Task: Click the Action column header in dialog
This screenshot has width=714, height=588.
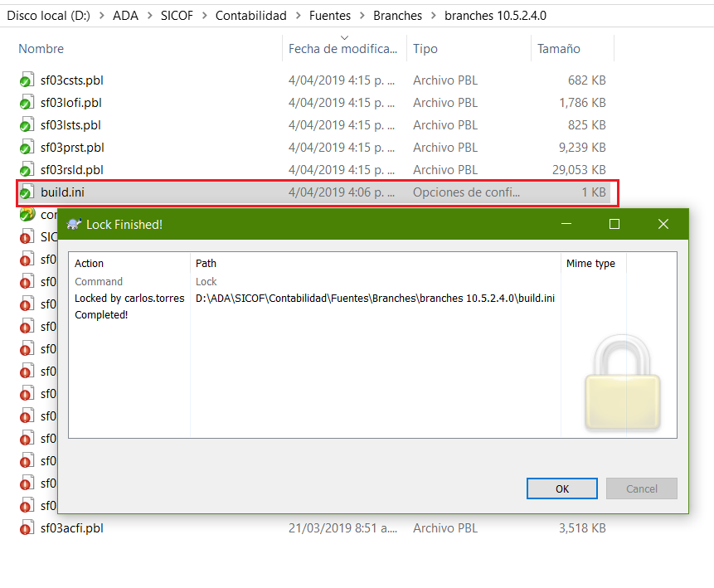Action: click(90, 263)
